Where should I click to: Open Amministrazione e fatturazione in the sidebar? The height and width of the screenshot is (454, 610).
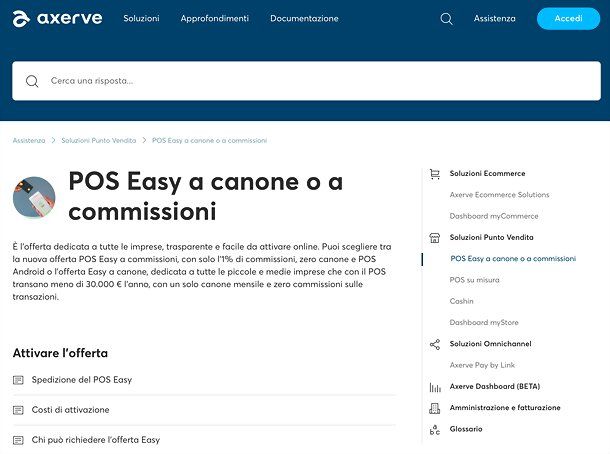pos(505,408)
